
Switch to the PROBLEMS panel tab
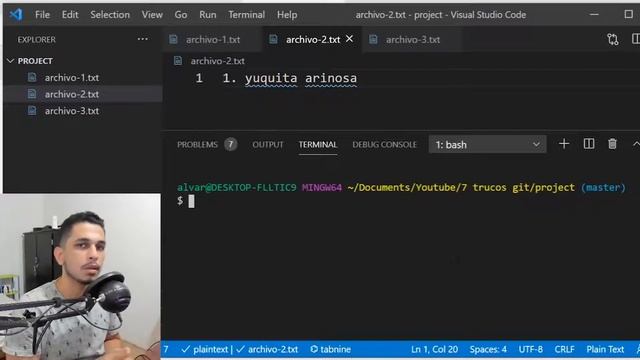coord(197,144)
